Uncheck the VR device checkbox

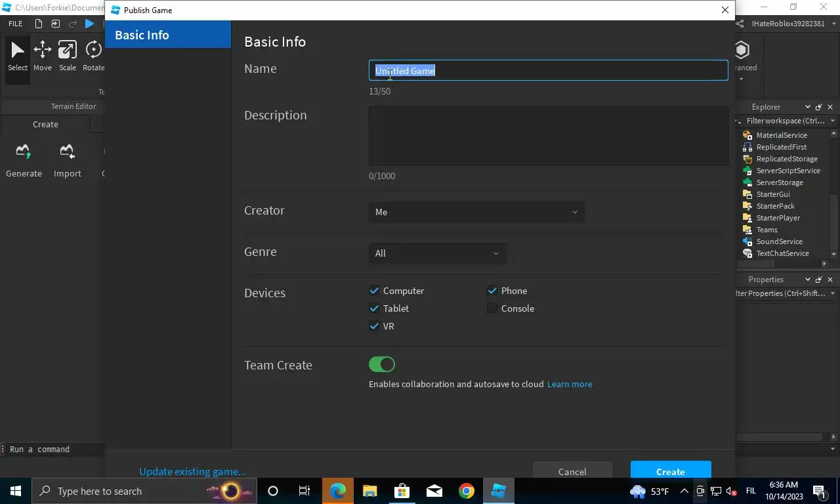point(374,326)
